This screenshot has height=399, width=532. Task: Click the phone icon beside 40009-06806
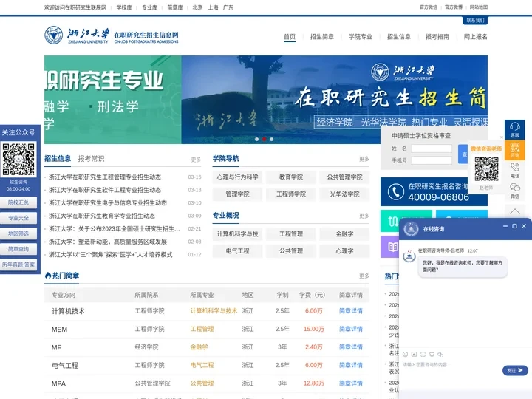[x=395, y=191]
